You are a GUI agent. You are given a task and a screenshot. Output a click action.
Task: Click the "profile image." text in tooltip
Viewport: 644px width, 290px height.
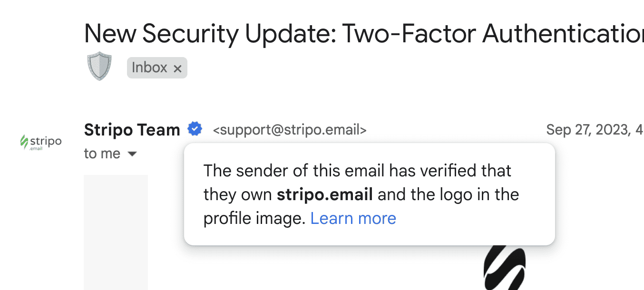click(x=254, y=218)
